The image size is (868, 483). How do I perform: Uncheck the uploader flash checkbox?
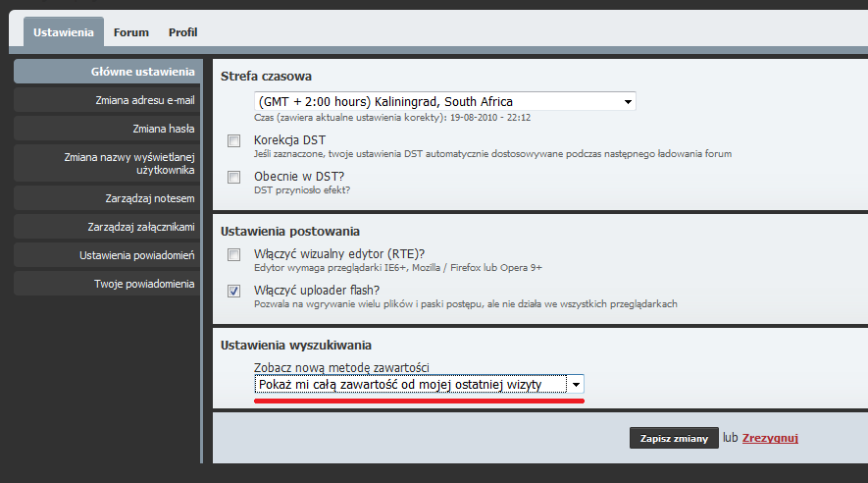234,291
